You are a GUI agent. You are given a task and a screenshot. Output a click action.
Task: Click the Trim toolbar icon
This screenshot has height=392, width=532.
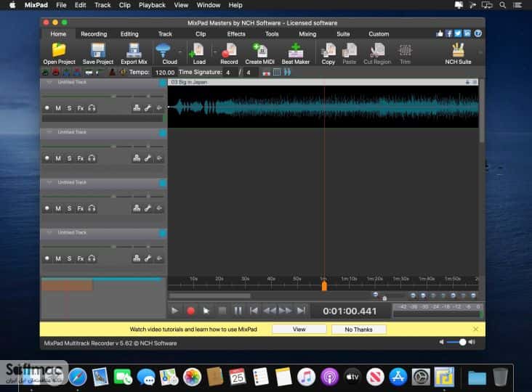pos(405,50)
